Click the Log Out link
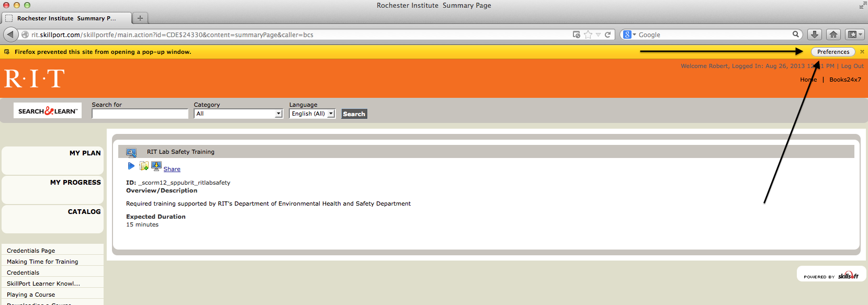This screenshot has width=868, height=305. point(852,66)
